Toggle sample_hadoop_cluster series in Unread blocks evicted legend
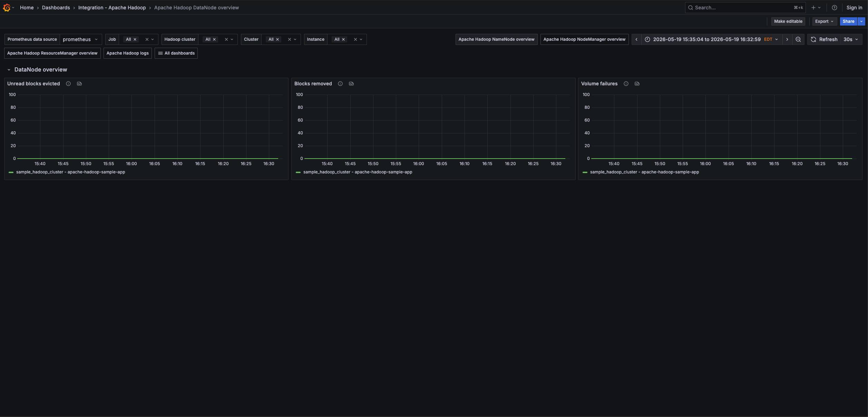Viewport: 868px width, 417px height. [x=70, y=172]
